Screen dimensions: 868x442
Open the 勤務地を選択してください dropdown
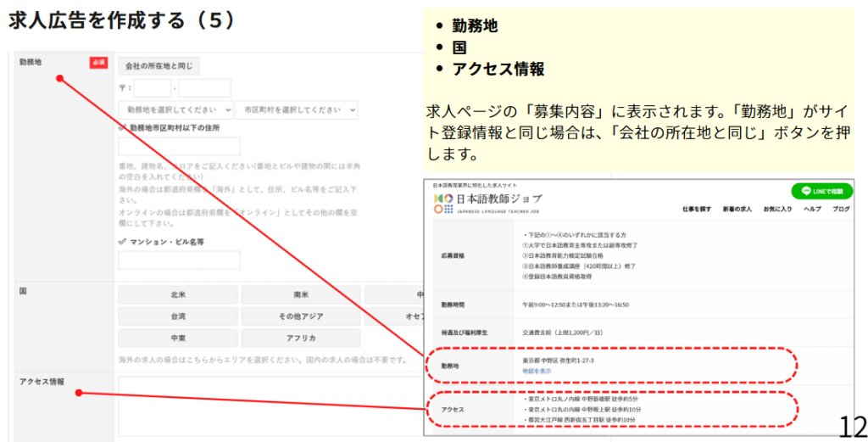[x=176, y=109]
